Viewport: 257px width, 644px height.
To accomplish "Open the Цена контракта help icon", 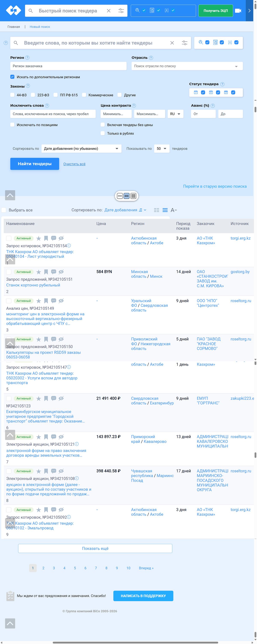I will point(134,105).
